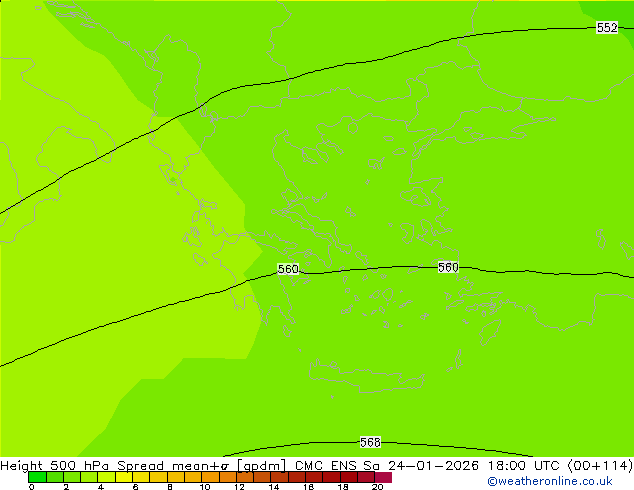Pick the lime legend swatch above value 4
634x490 pixels.
[x=106, y=477]
